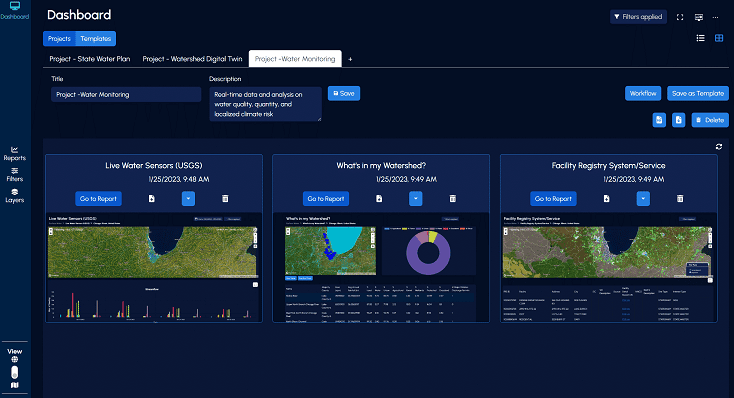
Task: Click the watershed donut chart preview
Action: coord(428,252)
